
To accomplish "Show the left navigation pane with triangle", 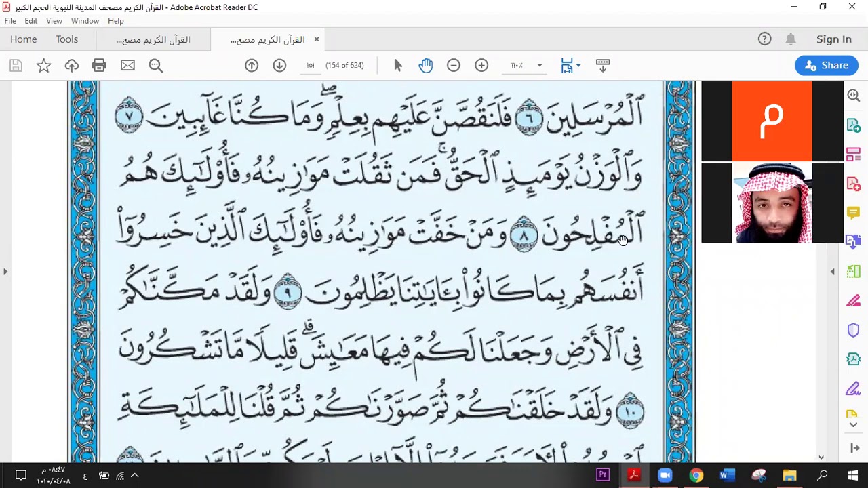I will [x=5, y=272].
